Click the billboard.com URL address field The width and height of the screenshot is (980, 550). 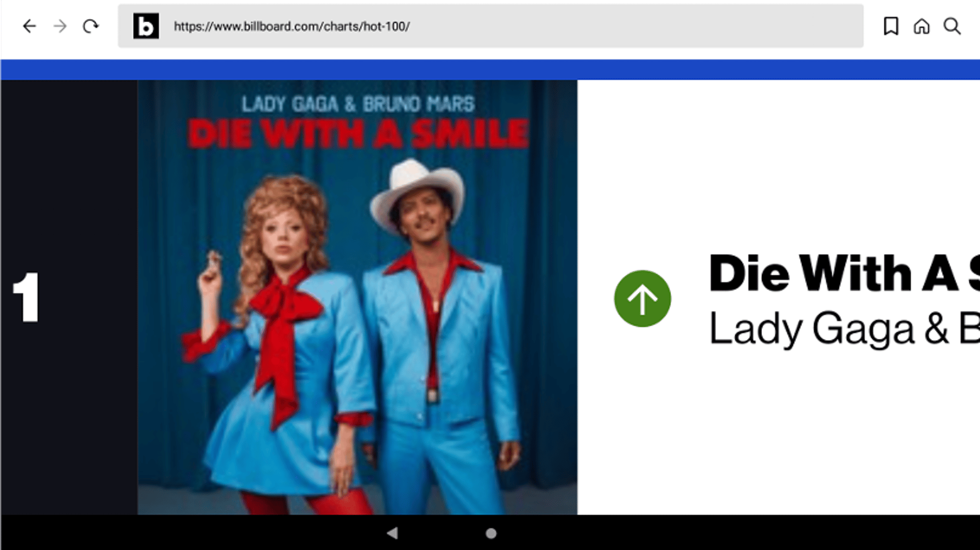(x=490, y=26)
